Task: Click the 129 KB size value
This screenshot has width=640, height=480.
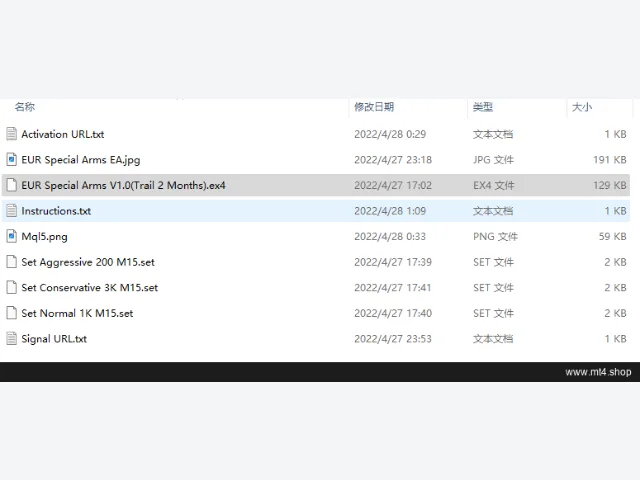Action: pyautogui.click(x=610, y=185)
